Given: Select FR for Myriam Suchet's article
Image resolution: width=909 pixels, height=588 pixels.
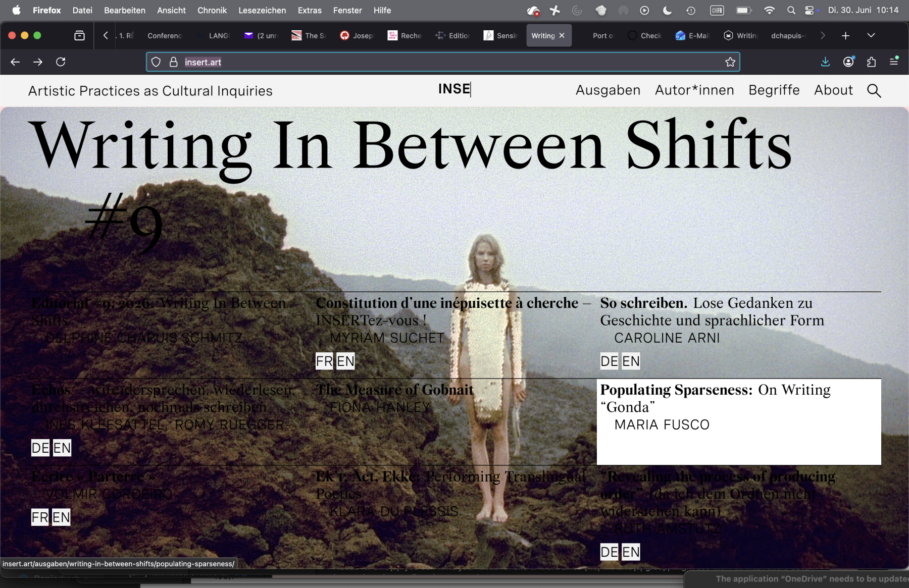Looking at the screenshot, I should pos(324,361).
